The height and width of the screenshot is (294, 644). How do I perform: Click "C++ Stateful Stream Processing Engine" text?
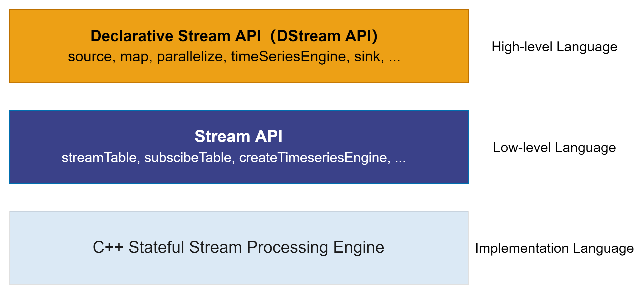239,247
